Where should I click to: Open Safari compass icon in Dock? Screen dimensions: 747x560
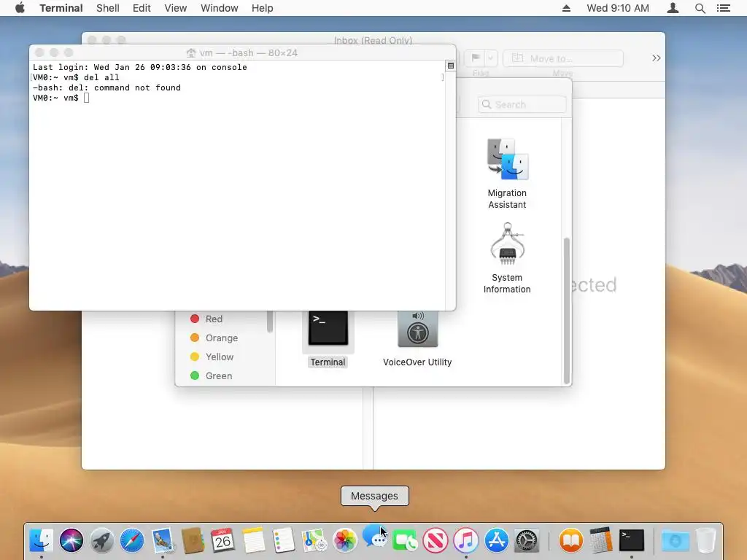coord(132,540)
